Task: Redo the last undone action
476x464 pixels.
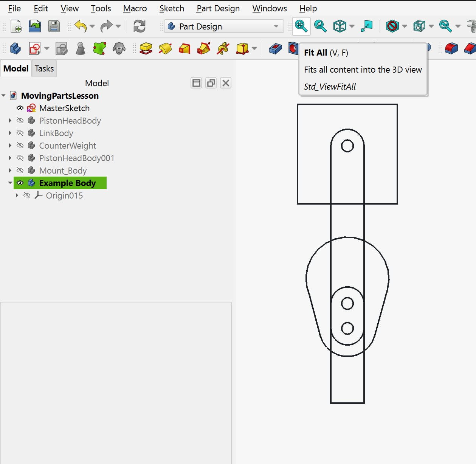Action: [106, 26]
